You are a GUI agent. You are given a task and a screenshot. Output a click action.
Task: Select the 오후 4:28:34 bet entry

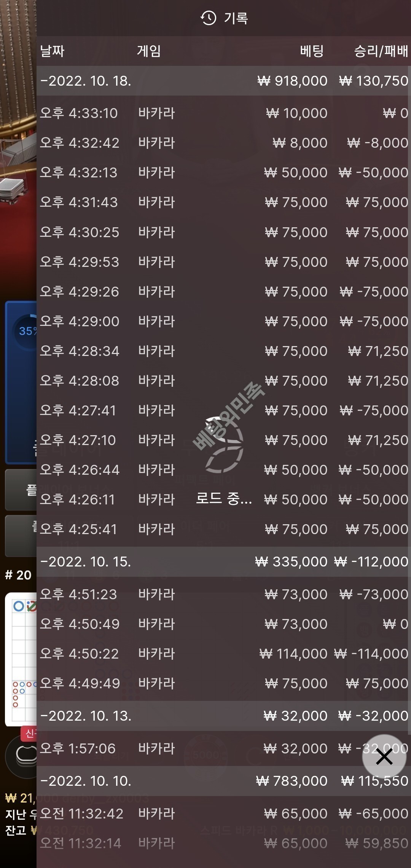click(223, 351)
